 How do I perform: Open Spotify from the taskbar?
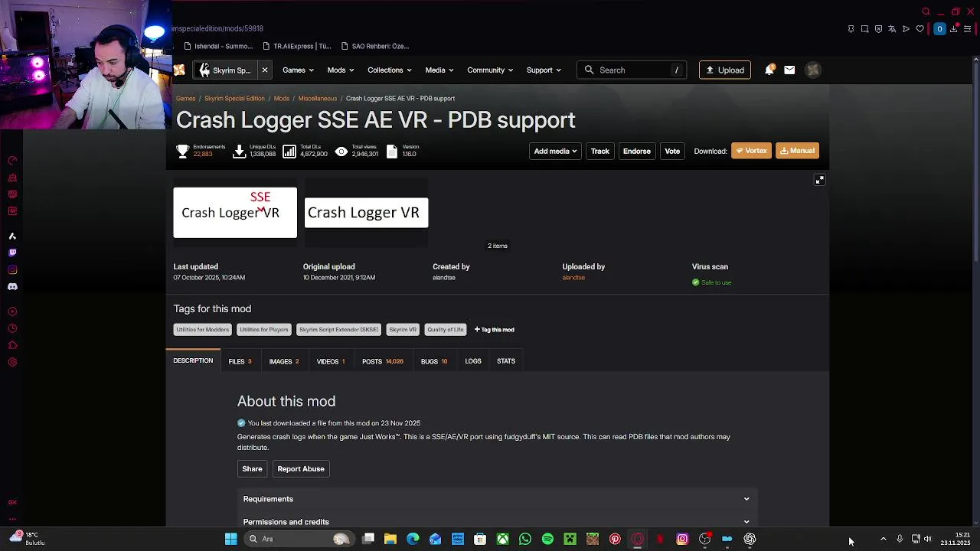click(x=547, y=539)
